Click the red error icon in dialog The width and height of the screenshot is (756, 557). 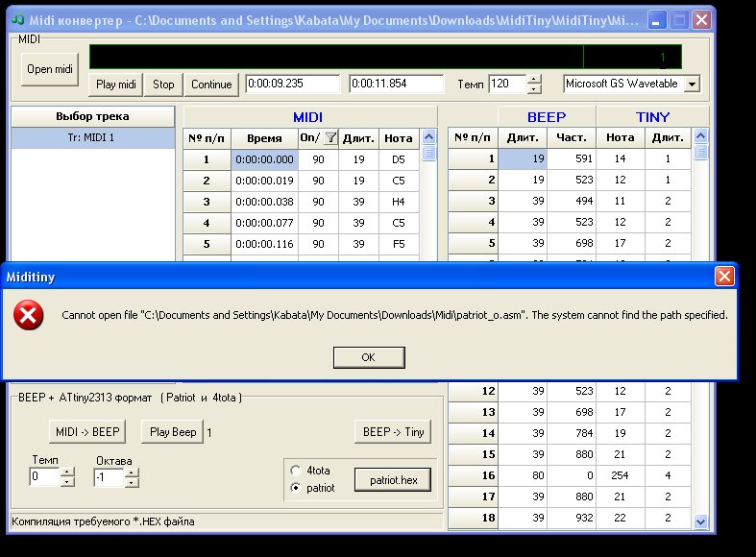point(28,315)
